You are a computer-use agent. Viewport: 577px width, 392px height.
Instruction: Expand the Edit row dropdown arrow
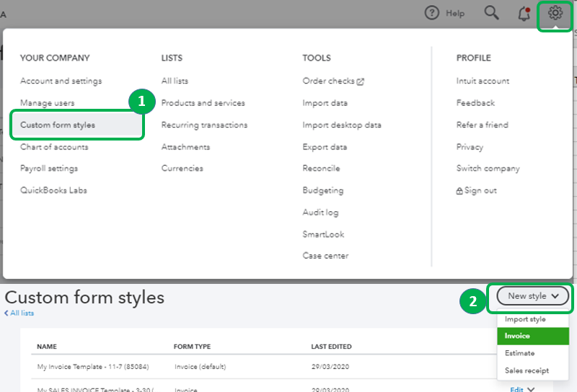tap(532, 390)
